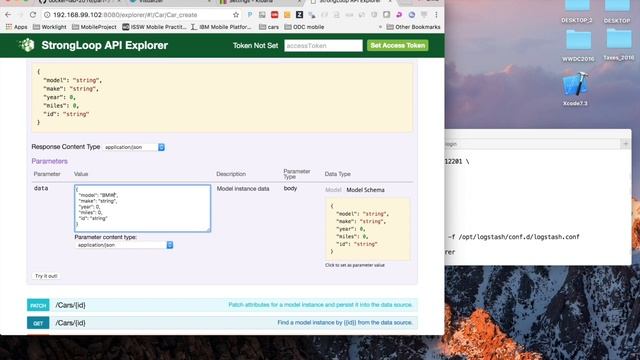Click the 'Model instance data' description

tap(243, 189)
